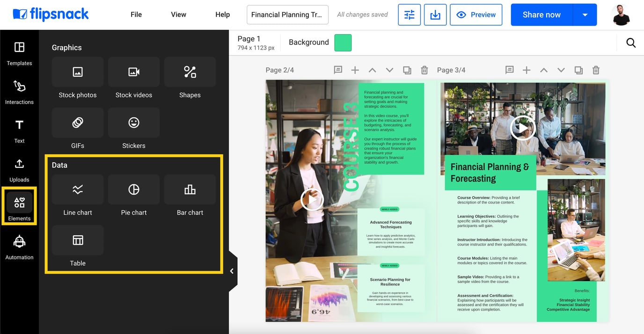Open the Templates panel
Viewport: 644px width, 334px height.
coord(19,53)
